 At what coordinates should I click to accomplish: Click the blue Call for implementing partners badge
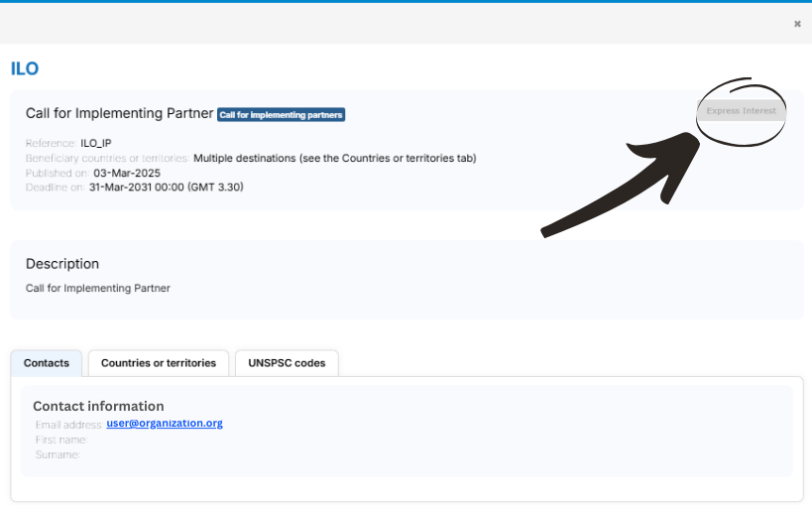pos(282,114)
